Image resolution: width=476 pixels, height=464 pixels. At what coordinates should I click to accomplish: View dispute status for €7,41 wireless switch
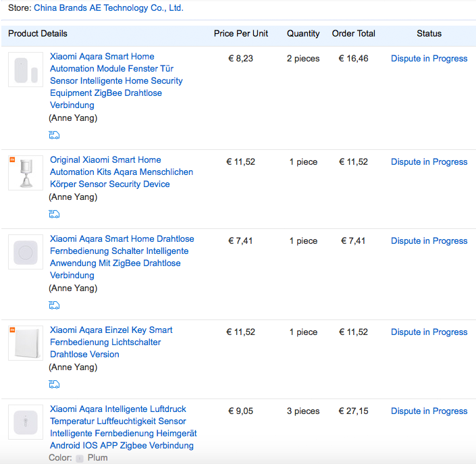pyautogui.click(x=429, y=241)
